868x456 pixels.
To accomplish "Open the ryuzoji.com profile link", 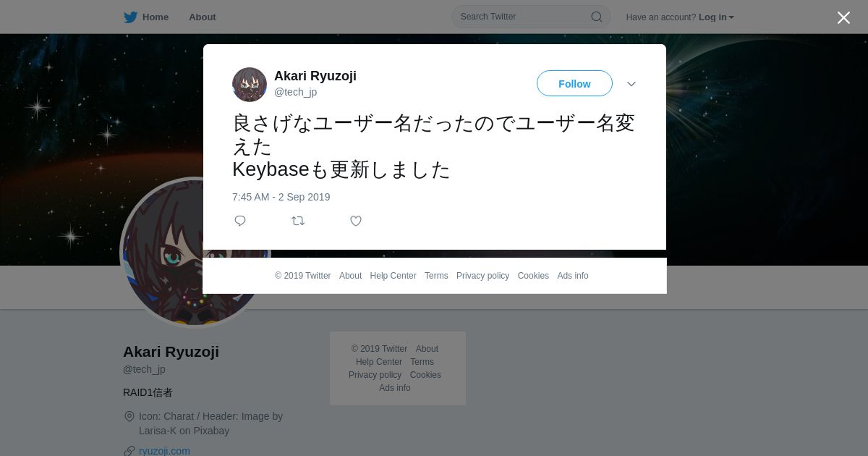I will coord(164,451).
